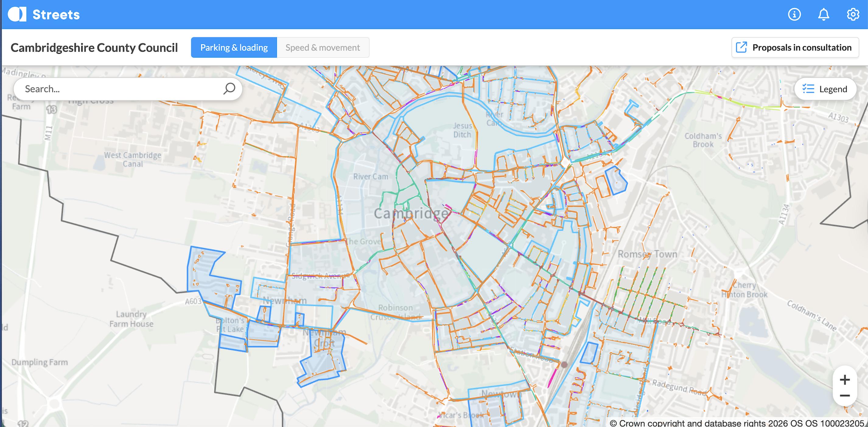Image resolution: width=868 pixels, height=427 pixels.
Task: Open the info panel via the circled-i icon
Action: (x=794, y=14)
